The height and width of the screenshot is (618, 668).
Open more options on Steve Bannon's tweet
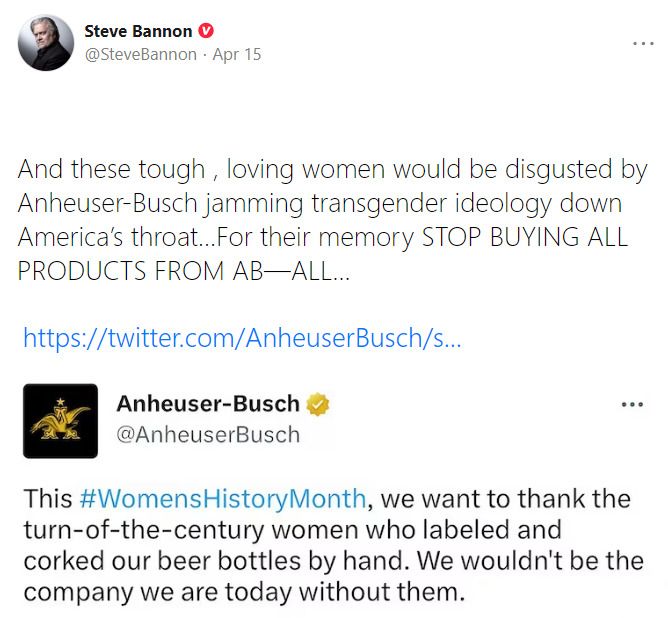pyautogui.click(x=643, y=43)
